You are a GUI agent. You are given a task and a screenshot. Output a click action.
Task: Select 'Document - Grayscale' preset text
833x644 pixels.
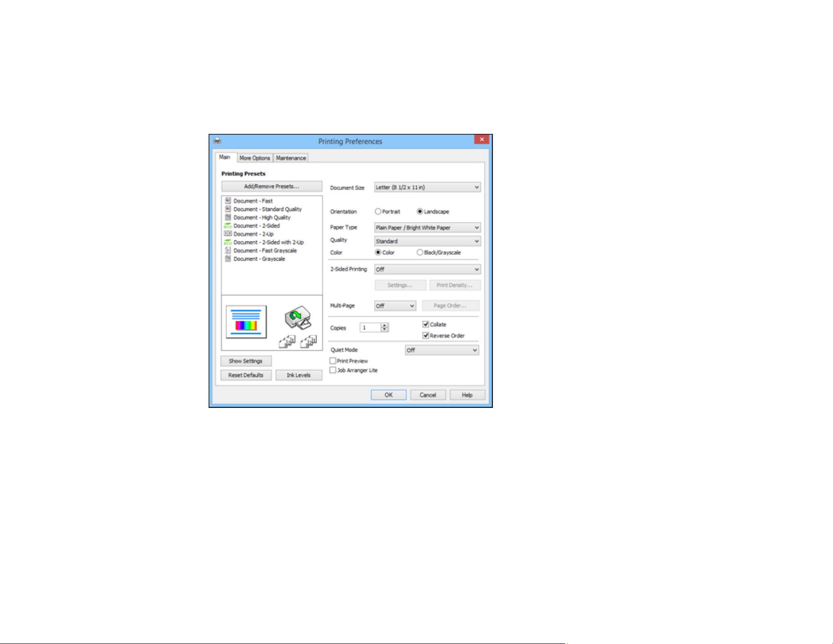pyautogui.click(x=259, y=259)
